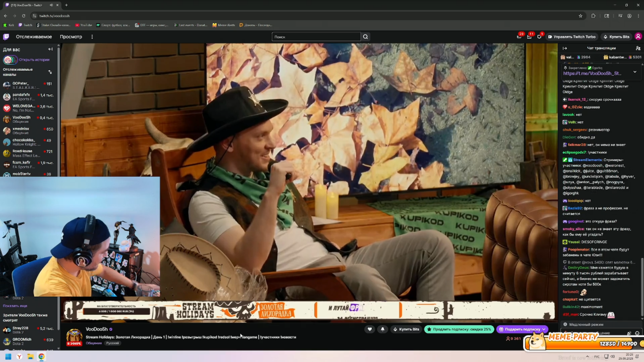Click the search magnifier button
The width and height of the screenshot is (644, 362).
coord(365,37)
